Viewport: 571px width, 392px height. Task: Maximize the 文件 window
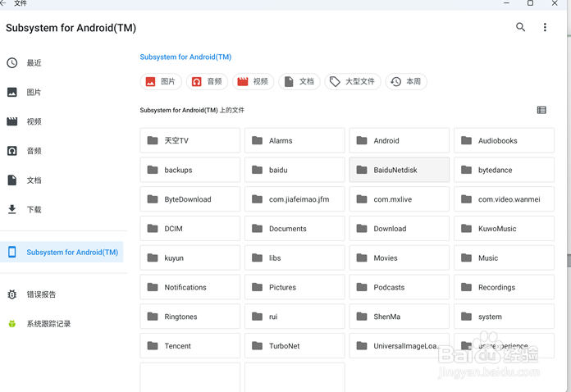[530, 3]
